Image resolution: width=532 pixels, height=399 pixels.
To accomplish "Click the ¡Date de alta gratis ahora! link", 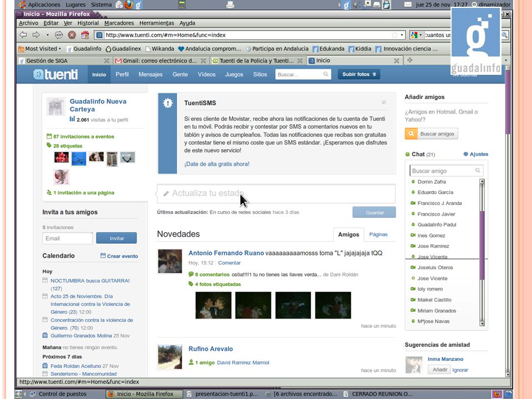I will (x=217, y=164).
